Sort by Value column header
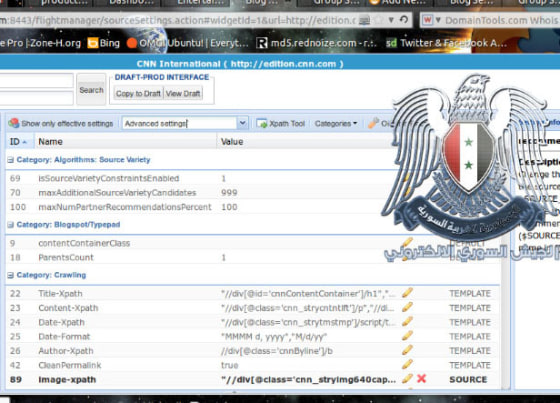Screen dimensions: 560x403 pyautogui.click(x=304, y=141)
